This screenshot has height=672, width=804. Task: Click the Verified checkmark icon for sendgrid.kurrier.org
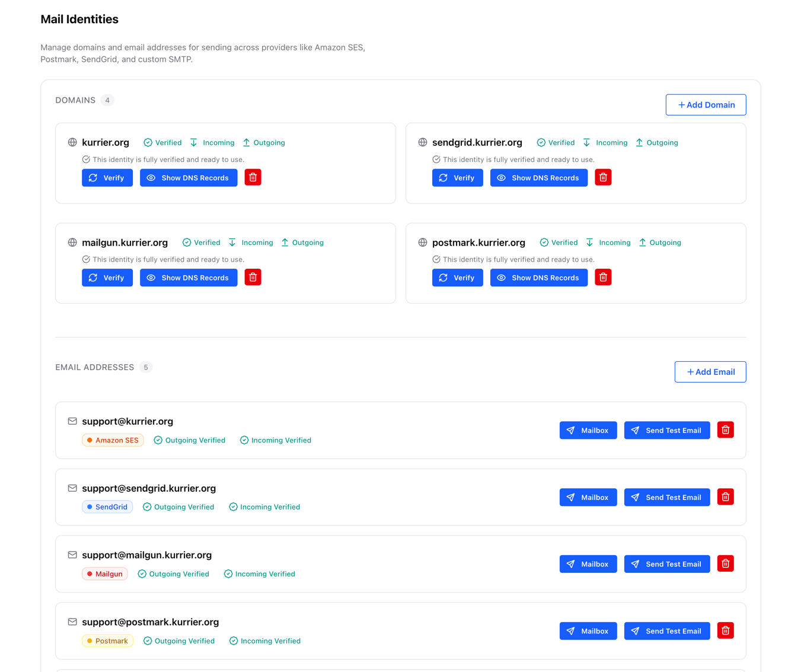541,142
